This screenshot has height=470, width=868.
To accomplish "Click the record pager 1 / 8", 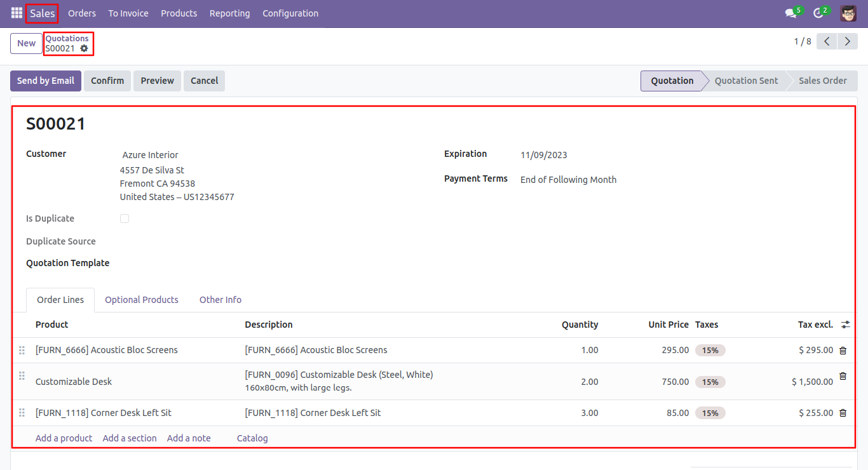I will [x=803, y=41].
